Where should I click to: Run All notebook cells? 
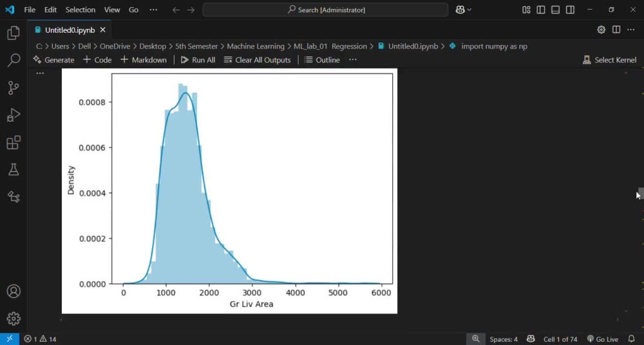tap(198, 60)
